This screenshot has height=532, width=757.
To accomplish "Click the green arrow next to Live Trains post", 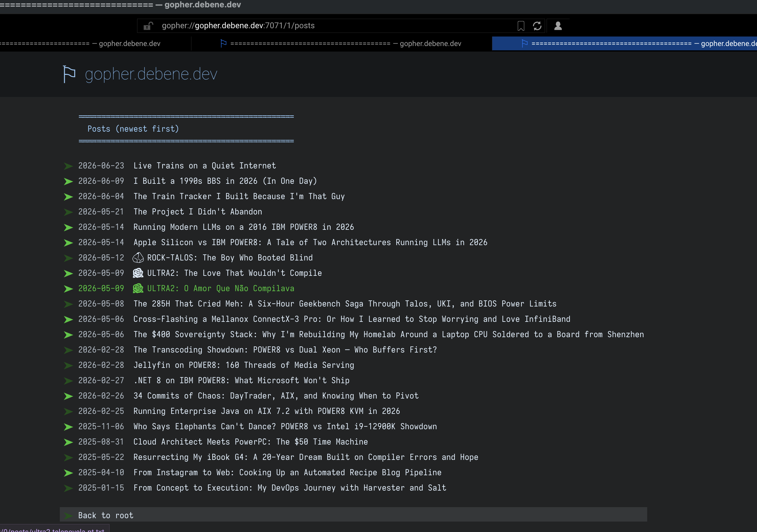I will pyautogui.click(x=68, y=166).
